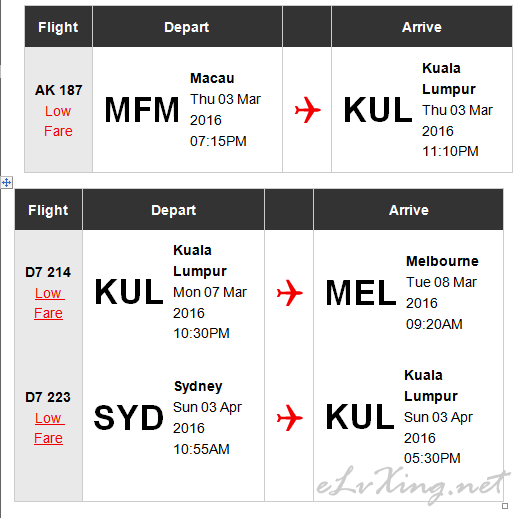Image resolution: width=521 pixels, height=518 pixels.
Task: Click the Melbourne city name
Action: (x=442, y=261)
